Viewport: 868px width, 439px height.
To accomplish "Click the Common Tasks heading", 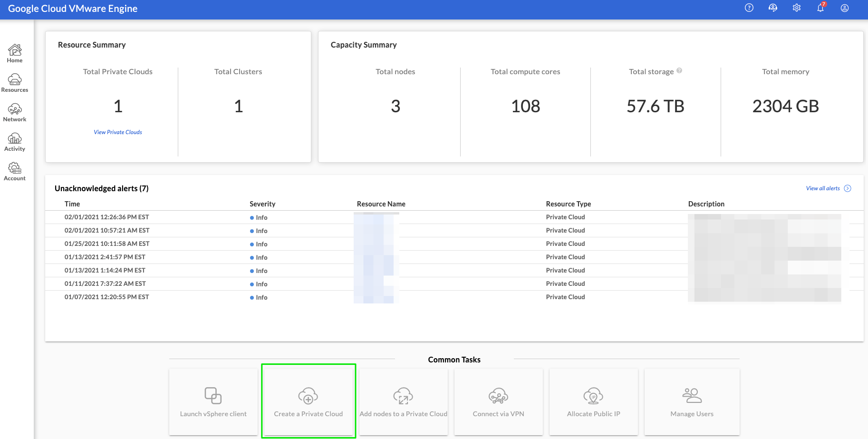I will 454,360.
